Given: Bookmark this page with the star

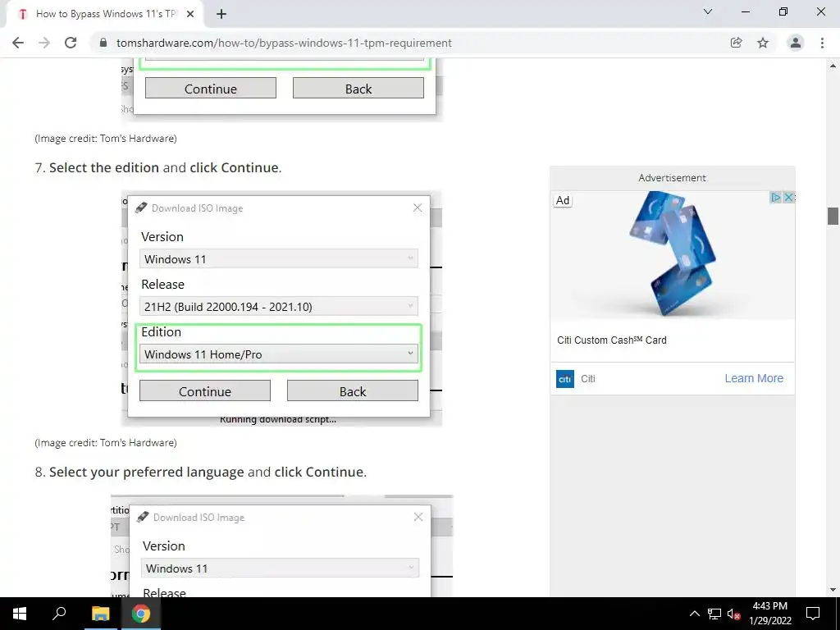Looking at the screenshot, I should [763, 43].
